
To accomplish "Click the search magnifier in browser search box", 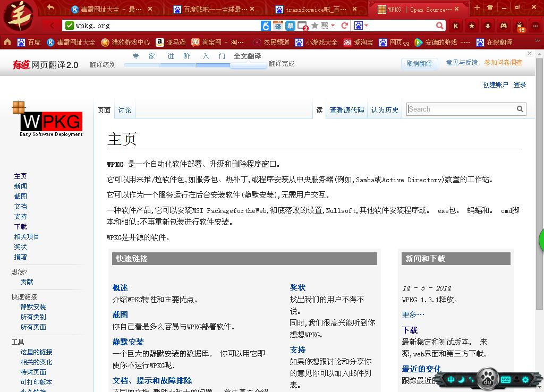I will pyautogui.click(x=439, y=25).
